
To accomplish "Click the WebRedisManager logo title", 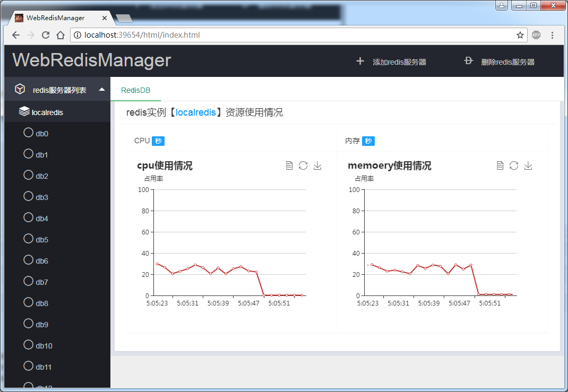I will (92, 60).
